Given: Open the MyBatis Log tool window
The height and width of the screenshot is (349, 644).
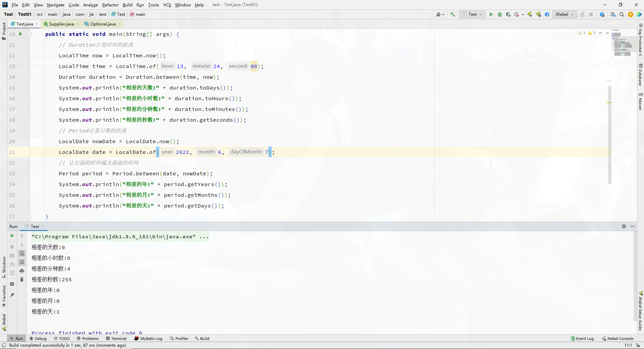Looking at the screenshot, I should [x=148, y=338].
